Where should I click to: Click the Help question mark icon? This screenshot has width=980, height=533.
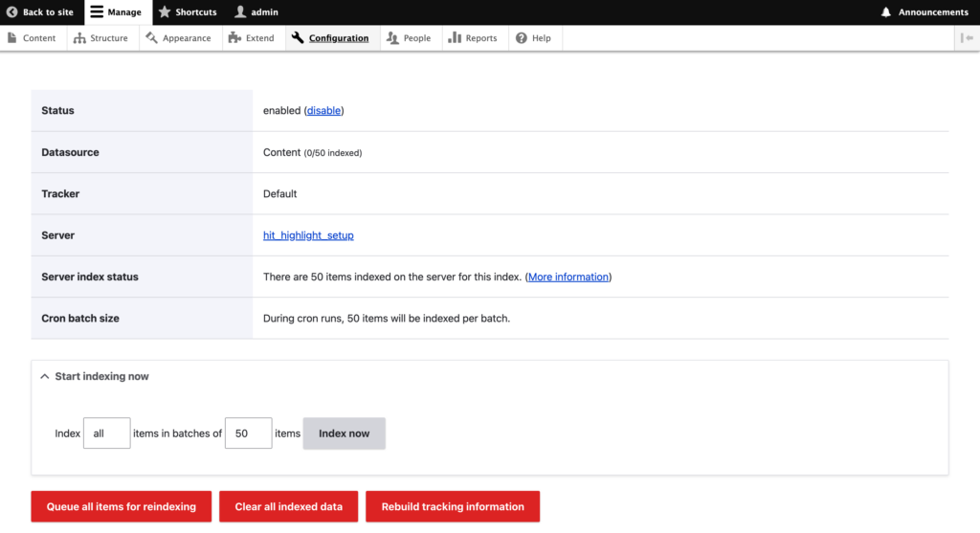tap(522, 38)
